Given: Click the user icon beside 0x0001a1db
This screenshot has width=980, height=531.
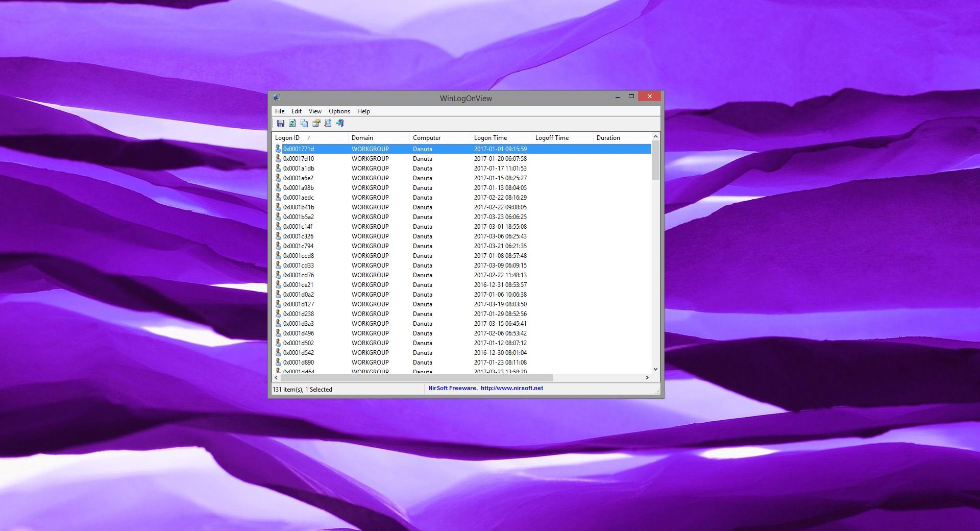Looking at the screenshot, I should 278,168.
